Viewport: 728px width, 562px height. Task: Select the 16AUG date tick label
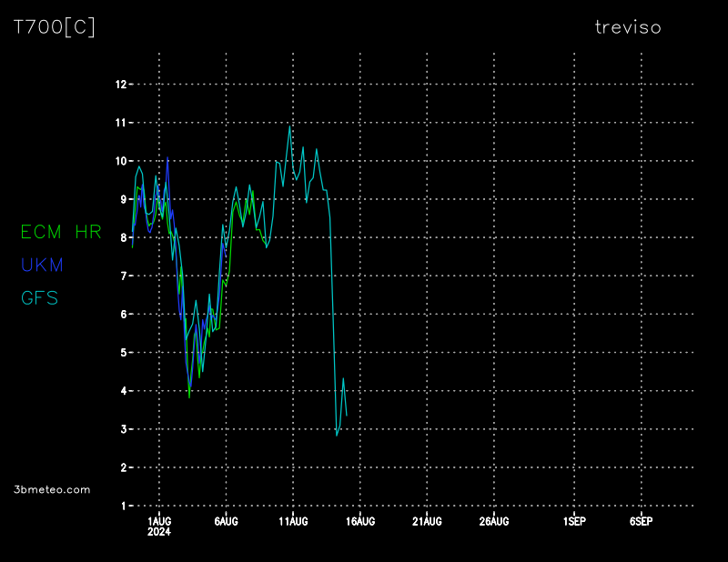click(360, 521)
